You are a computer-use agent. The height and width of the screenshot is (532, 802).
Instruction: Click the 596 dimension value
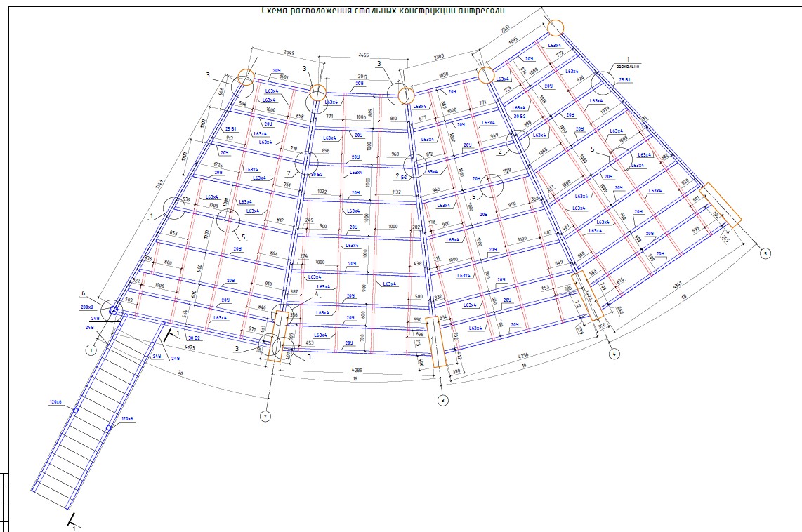tap(242, 105)
